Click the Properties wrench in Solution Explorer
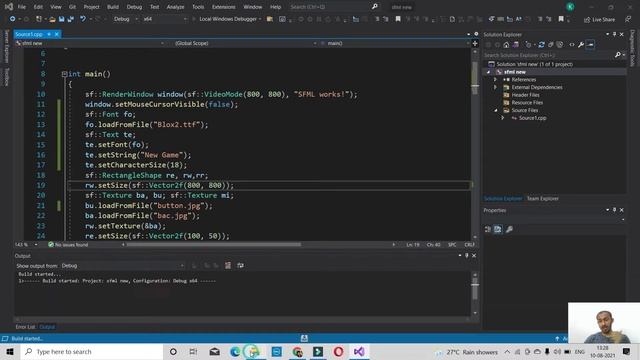Viewport: 640px width, 360px height. pyautogui.click(x=581, y=44)
